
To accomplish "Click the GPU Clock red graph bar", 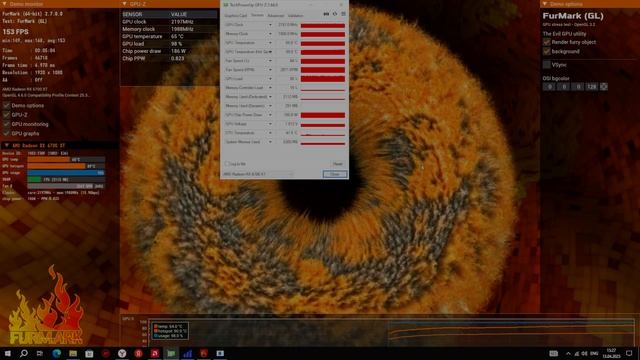I will coord(323,25).
